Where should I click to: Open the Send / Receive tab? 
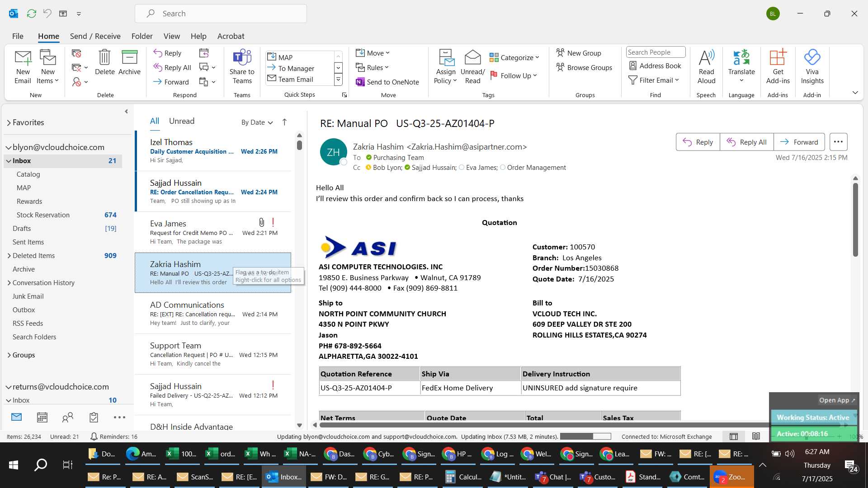95,36
